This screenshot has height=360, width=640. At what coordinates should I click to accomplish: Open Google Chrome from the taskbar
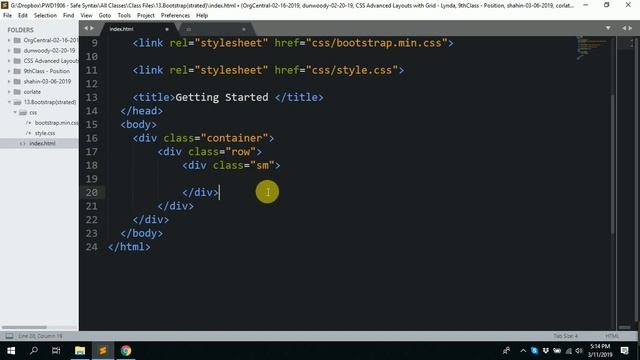[126, 351]
